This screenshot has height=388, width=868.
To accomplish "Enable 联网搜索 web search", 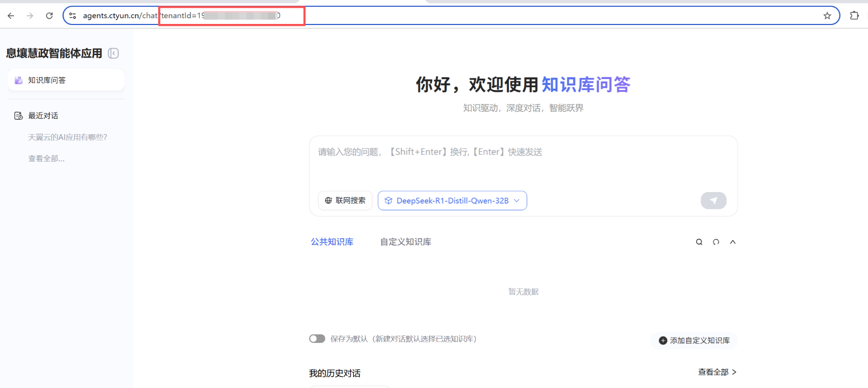I will click(345, 201).
